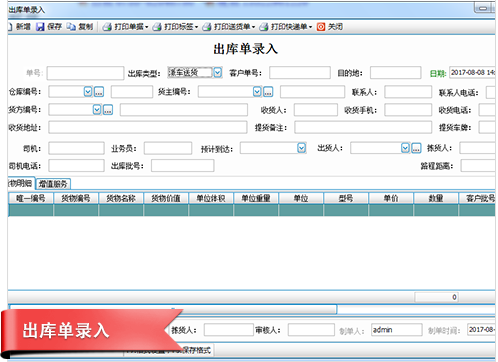Click the 货物编号 column header
Viewport: 498px width, 362px height.
(76, 198)
